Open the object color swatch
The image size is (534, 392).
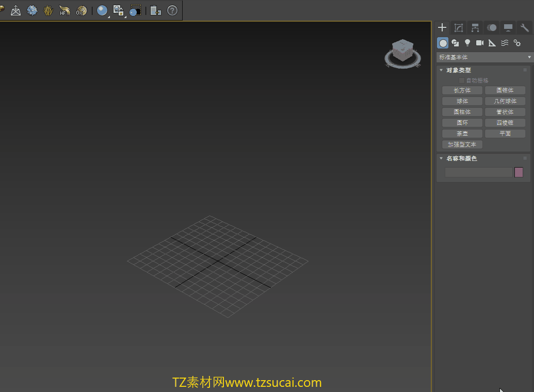(519, 172)
